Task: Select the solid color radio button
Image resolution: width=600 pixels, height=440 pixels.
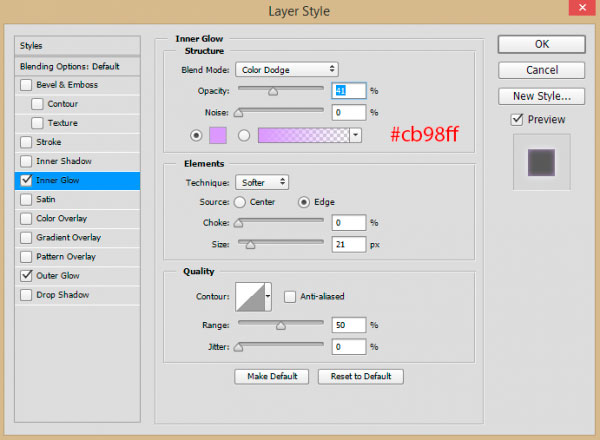Action: [x=196, y=135]
